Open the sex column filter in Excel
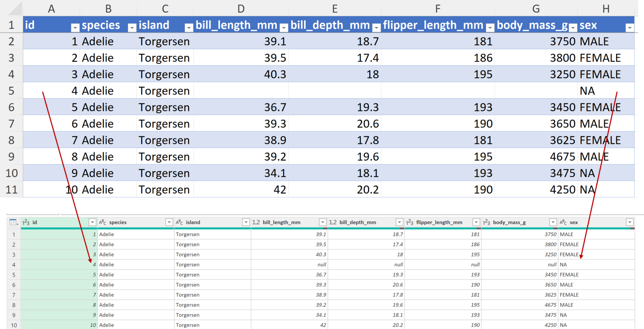 (x=630, y=28)
